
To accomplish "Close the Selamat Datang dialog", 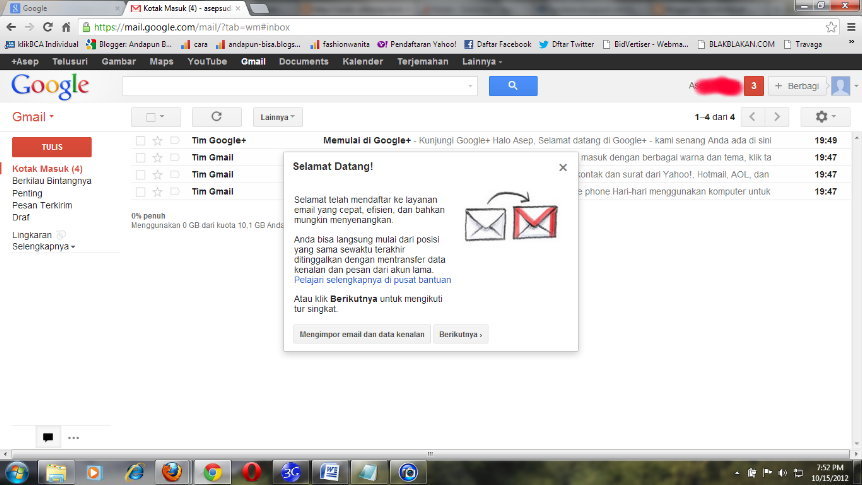I will click(x=563, y=167).
